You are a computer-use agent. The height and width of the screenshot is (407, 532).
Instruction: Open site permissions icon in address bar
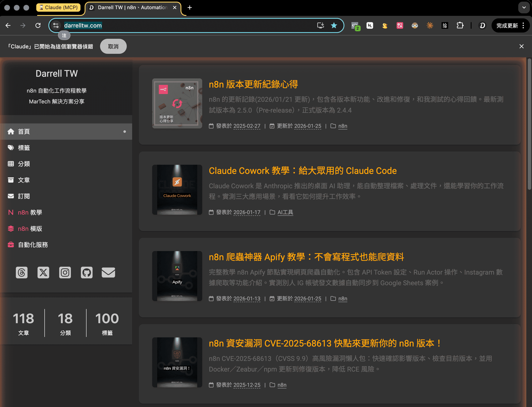56,25
